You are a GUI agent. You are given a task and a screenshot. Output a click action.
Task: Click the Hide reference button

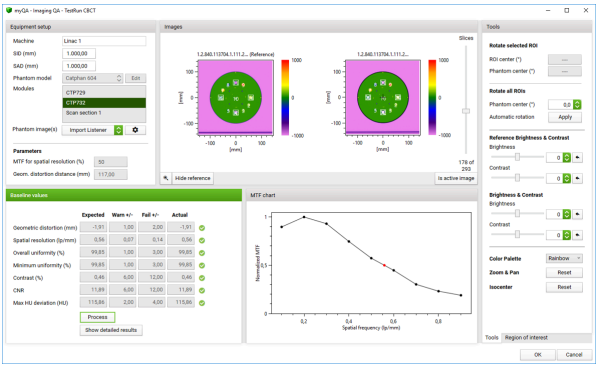(193, 178)
